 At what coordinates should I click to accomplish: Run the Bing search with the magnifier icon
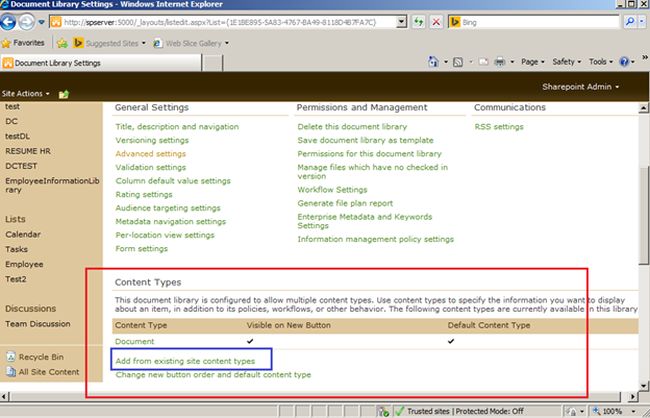[x=630, y=22]
